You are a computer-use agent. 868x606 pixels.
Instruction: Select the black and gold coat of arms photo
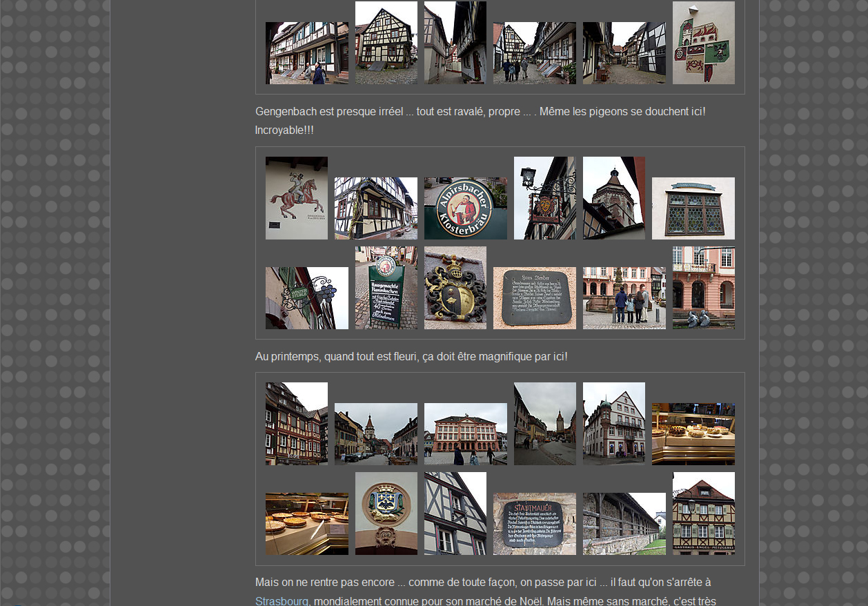coord(455,288)
